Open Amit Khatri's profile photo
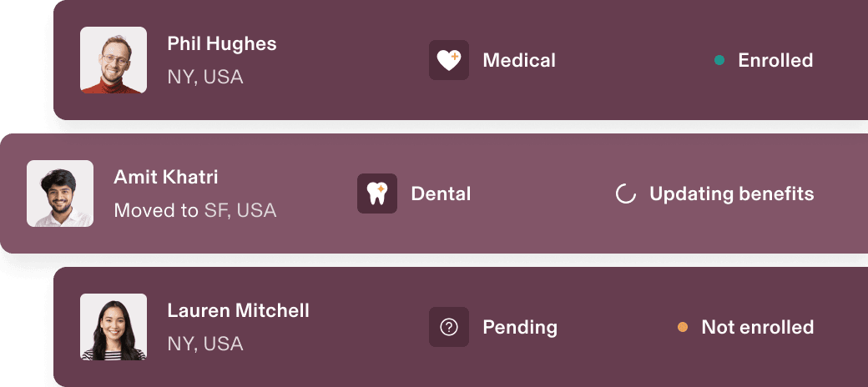 [x=60, y=193]
